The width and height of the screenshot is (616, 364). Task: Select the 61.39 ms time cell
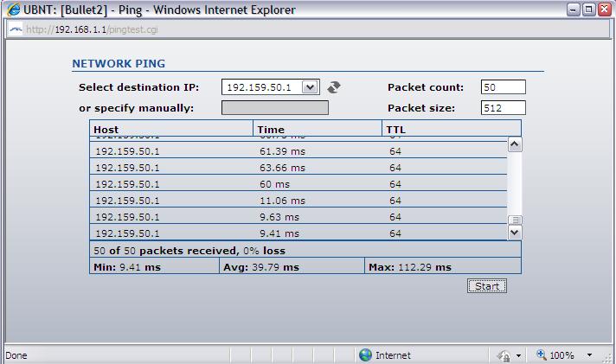coord(282,151)
